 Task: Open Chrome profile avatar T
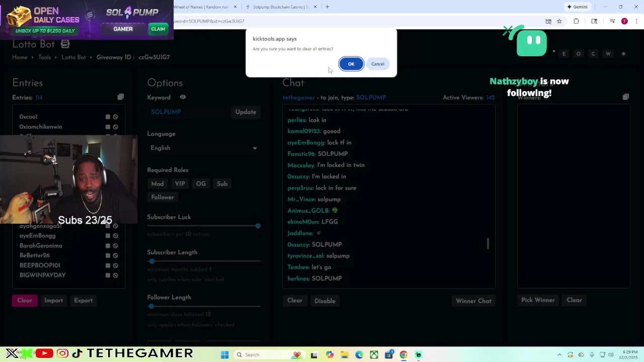tap(624, 21)
